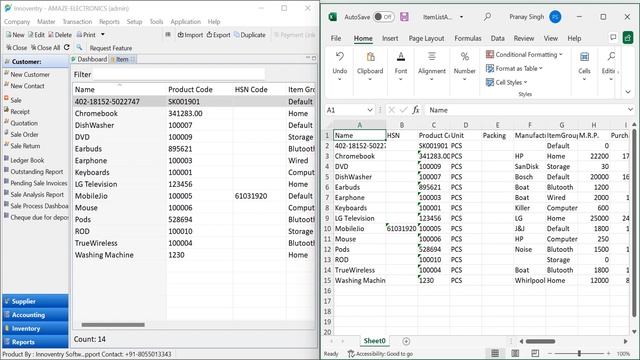Open the Reports menu in Innoventry
This screenshot has width=640, height=360.
pos(109,22)
